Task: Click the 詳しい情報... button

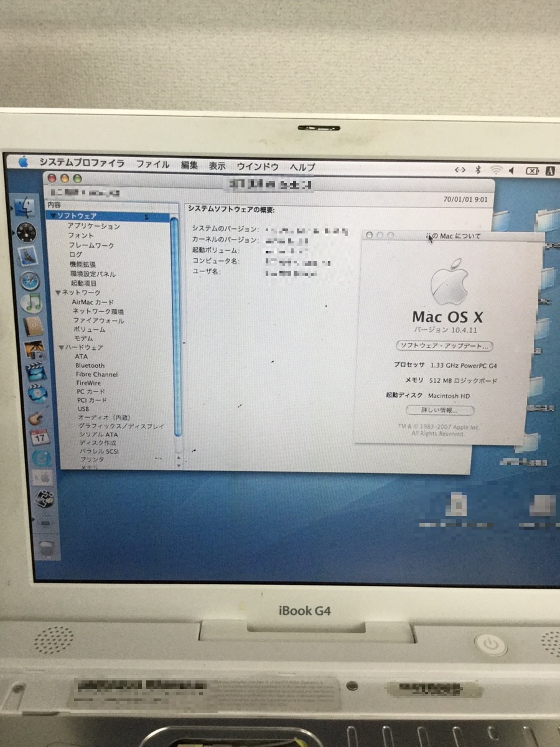Action: pos(440,410)
